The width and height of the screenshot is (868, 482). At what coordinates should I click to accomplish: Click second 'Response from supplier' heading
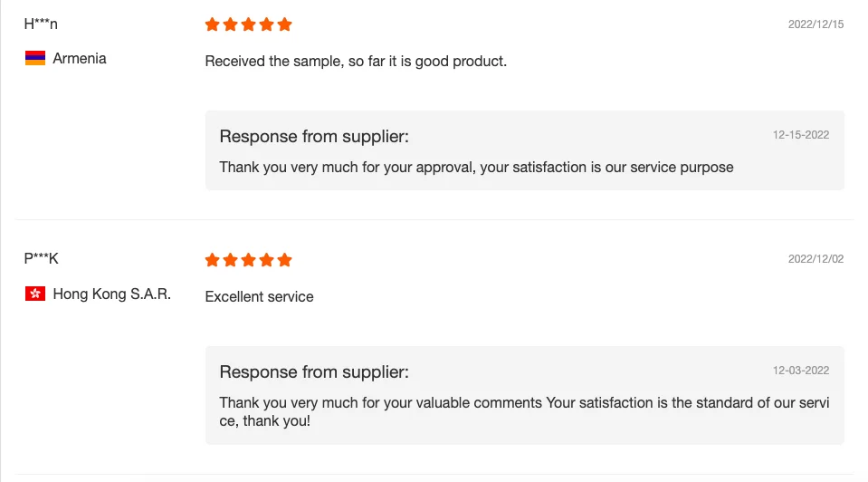(x=314, y=372)
